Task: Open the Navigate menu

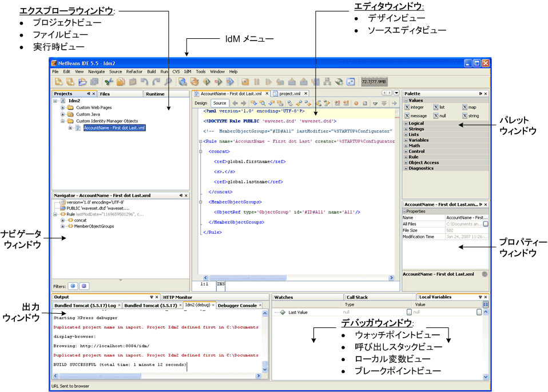Action: click(97, 71)
